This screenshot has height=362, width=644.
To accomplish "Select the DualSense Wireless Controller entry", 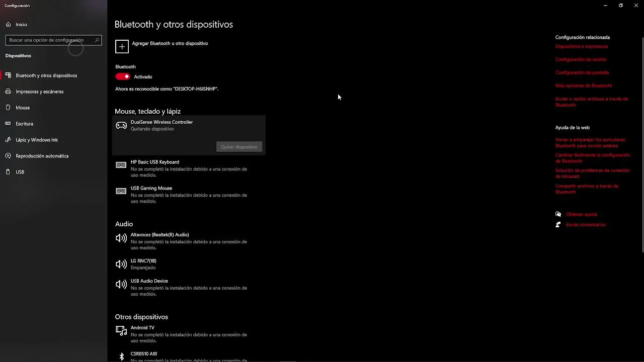I will tap(189, 136).
